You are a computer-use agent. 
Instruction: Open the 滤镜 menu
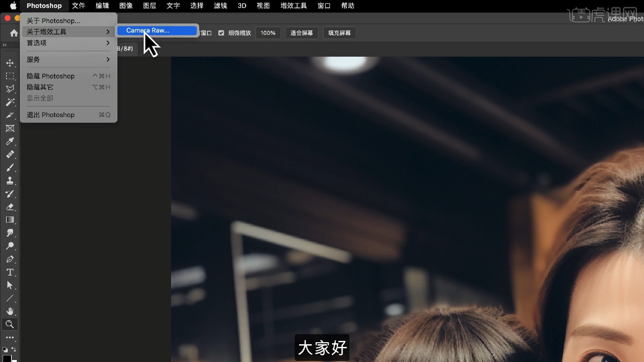(x=220, y=6)
